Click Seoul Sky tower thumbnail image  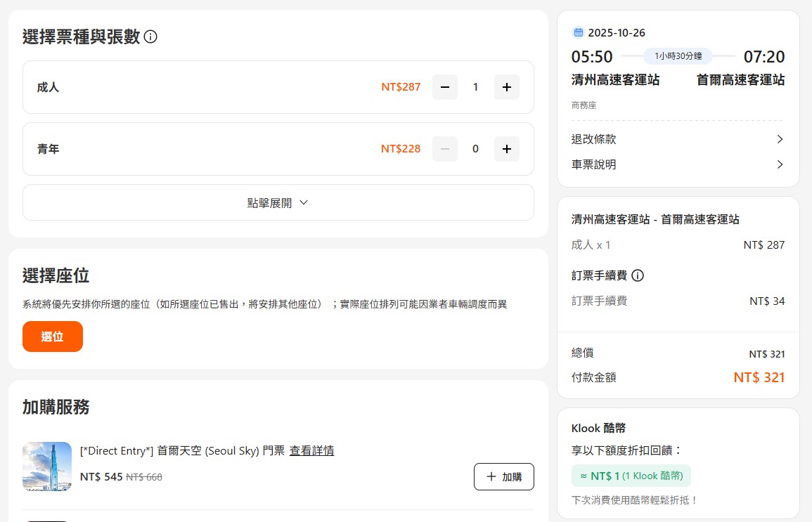click(47, 466)
